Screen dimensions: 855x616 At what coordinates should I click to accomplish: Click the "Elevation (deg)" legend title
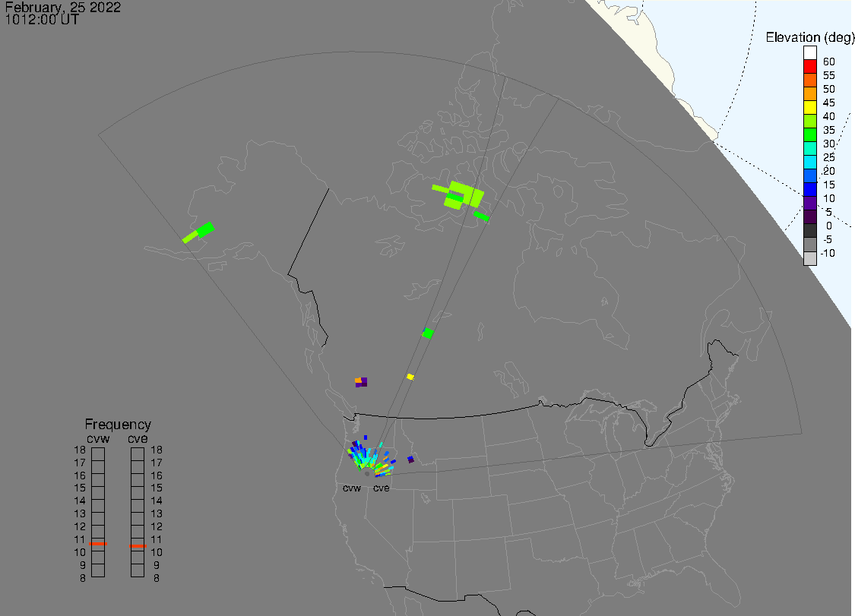(x=809, y=38)
